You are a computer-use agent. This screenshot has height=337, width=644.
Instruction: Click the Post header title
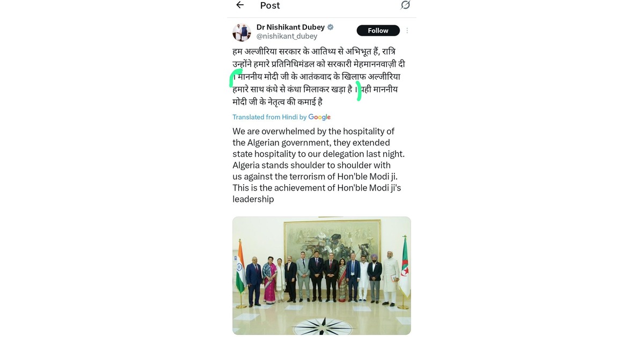(x=270, y=5)
